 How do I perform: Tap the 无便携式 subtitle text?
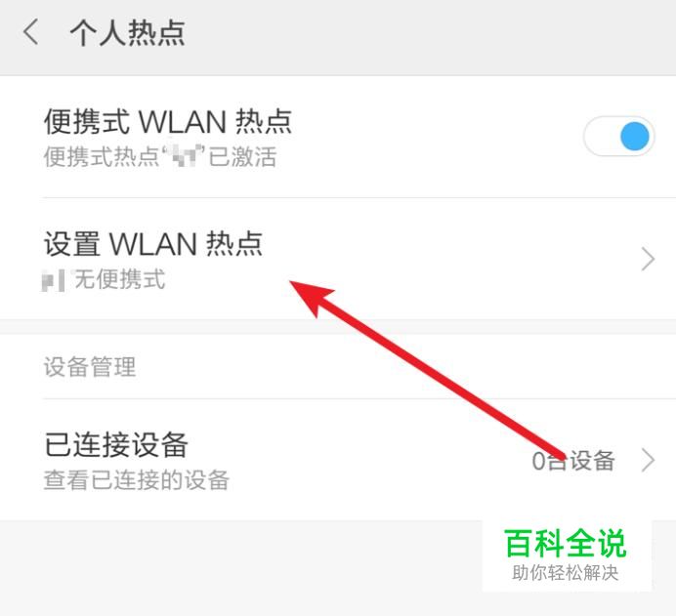(120, 279)
